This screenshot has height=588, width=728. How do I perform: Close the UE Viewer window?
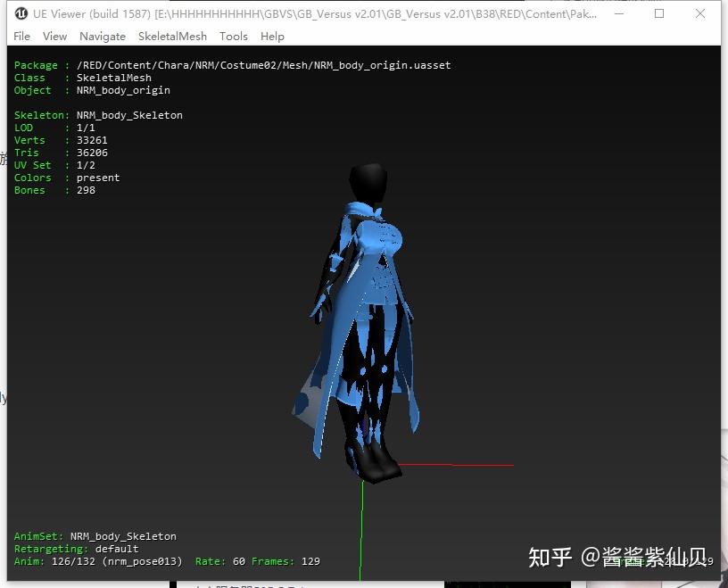pyautogui.click(x=700, y=14)
